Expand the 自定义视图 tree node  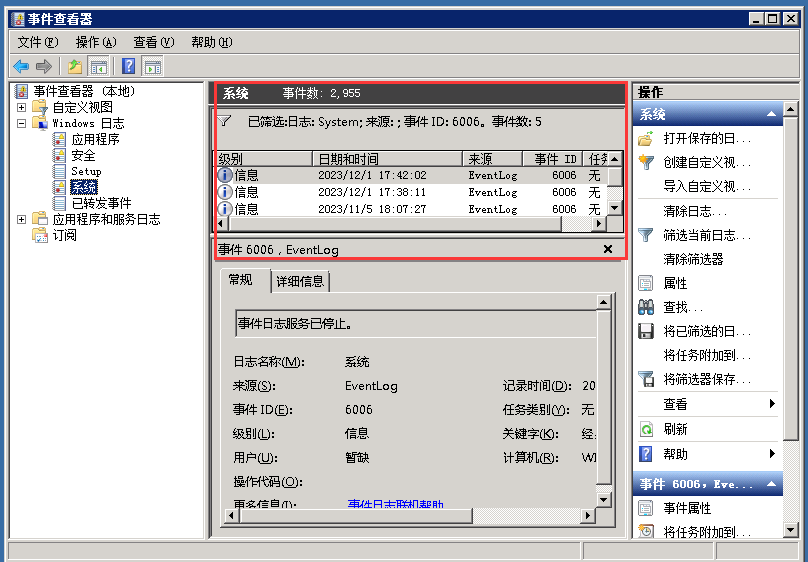pyautogui.click(x=22, y=107)
